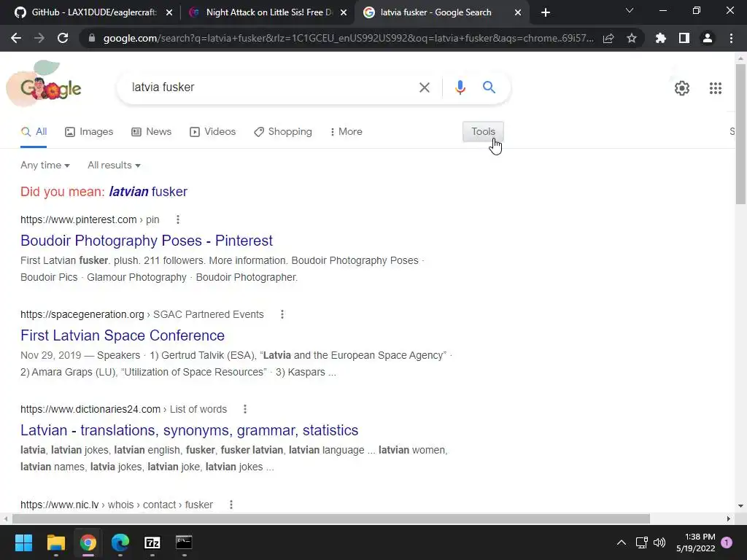Click the forward navigation arrow

point(39,38)
